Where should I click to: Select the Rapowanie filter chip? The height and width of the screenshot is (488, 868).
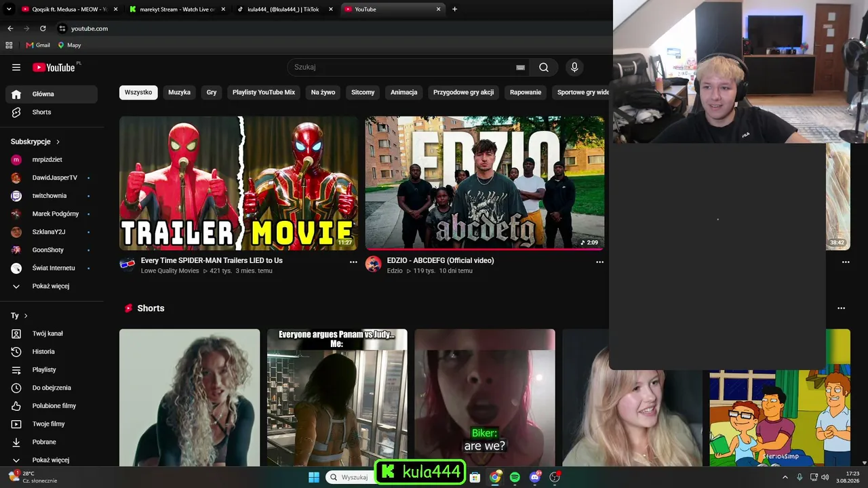526,92
